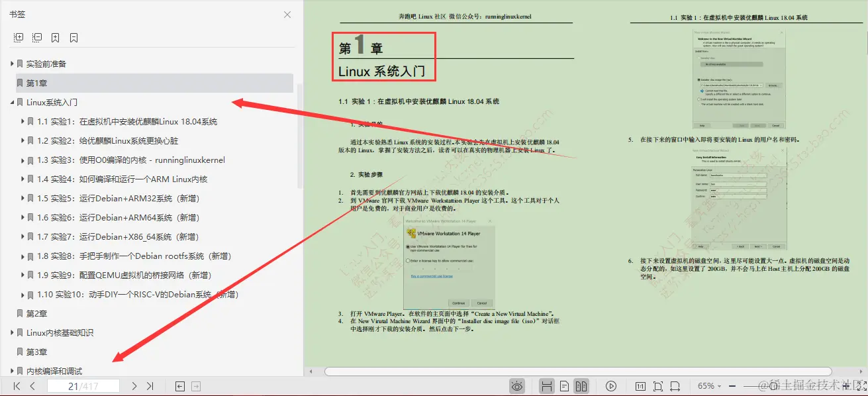The image size is (868, 396).
Task: Start slideshow with the play icon
Action: pos(610,385)
